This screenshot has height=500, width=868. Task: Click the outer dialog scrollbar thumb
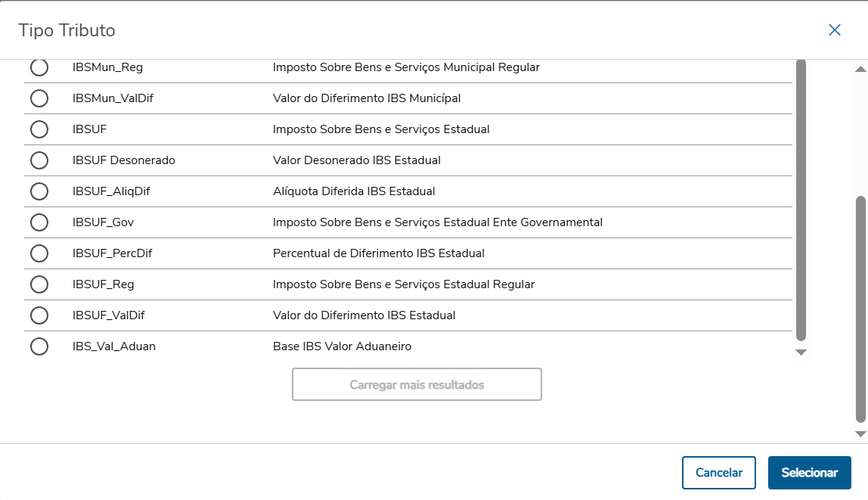click(860, 310)
